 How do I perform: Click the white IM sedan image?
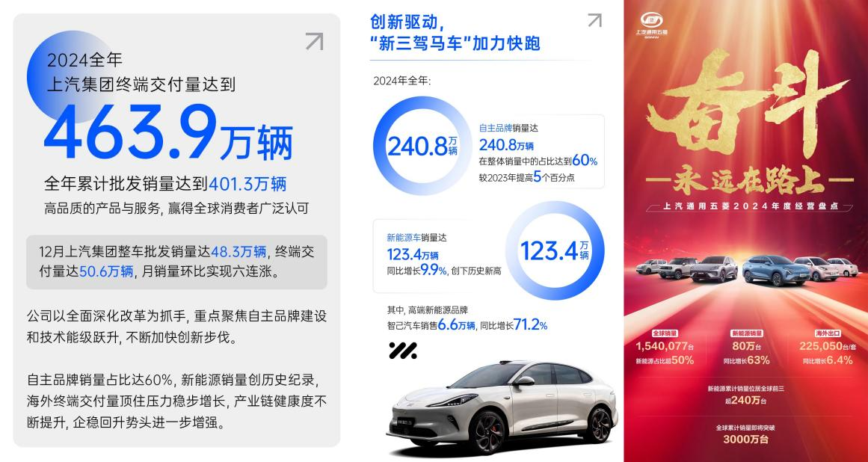pos(502,404)
